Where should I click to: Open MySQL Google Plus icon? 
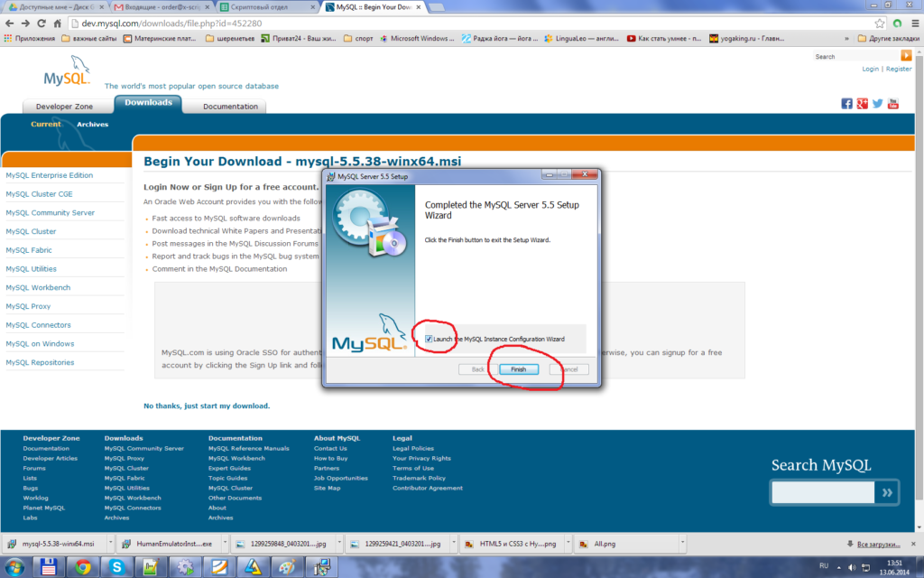pyautogui.click(x=862, y=104)
